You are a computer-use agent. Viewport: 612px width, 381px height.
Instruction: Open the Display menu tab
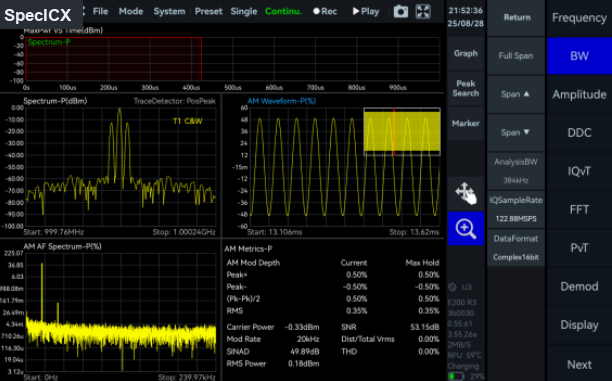click(x=579, y=325)
